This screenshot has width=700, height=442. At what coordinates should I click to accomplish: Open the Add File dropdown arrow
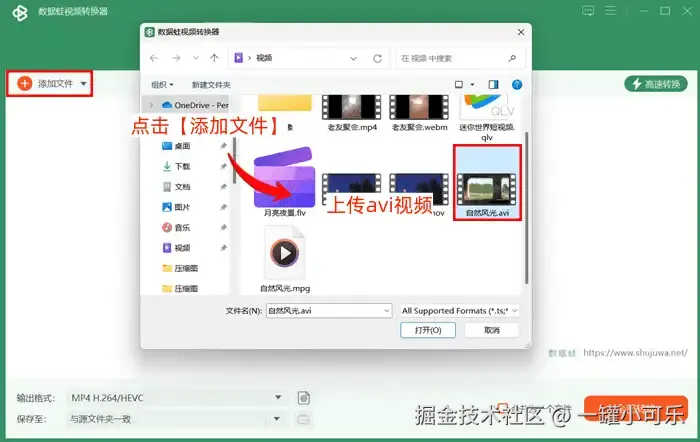click(83, 83)
